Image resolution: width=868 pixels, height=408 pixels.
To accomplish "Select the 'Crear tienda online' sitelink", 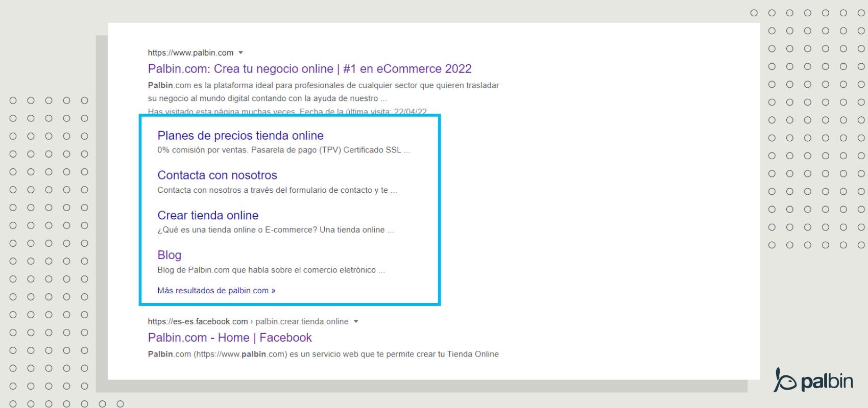I will tap(208, 215).
